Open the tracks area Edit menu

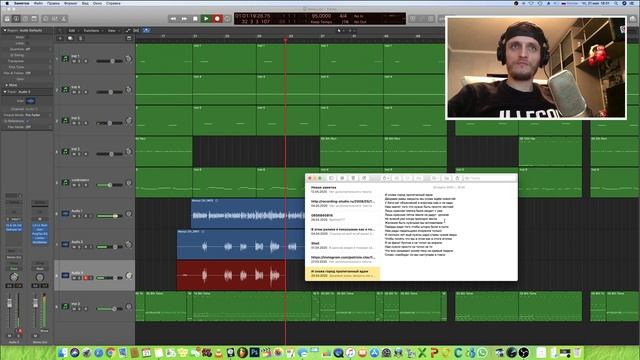click(x=73, y=31)
